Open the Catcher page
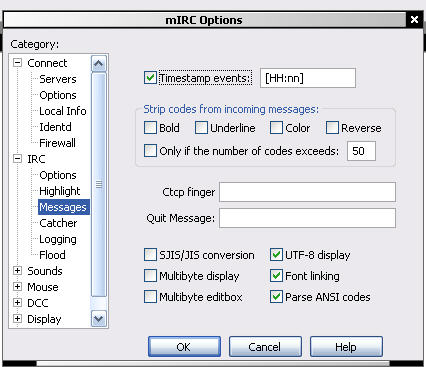Screen dimensions: 426x367 tap(58, 223)
